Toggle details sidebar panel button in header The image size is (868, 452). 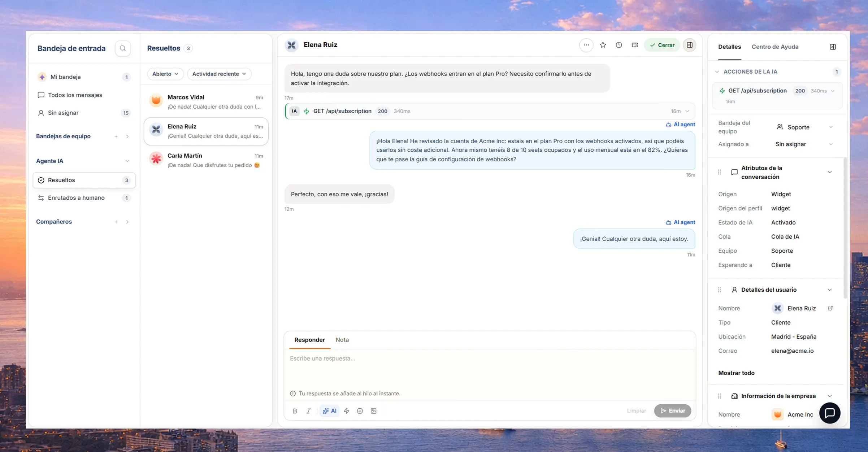[x=690, y=45]
